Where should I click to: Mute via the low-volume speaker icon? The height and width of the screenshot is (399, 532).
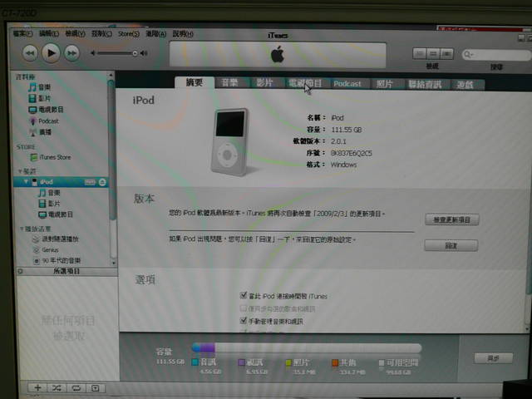coord(92,53)
